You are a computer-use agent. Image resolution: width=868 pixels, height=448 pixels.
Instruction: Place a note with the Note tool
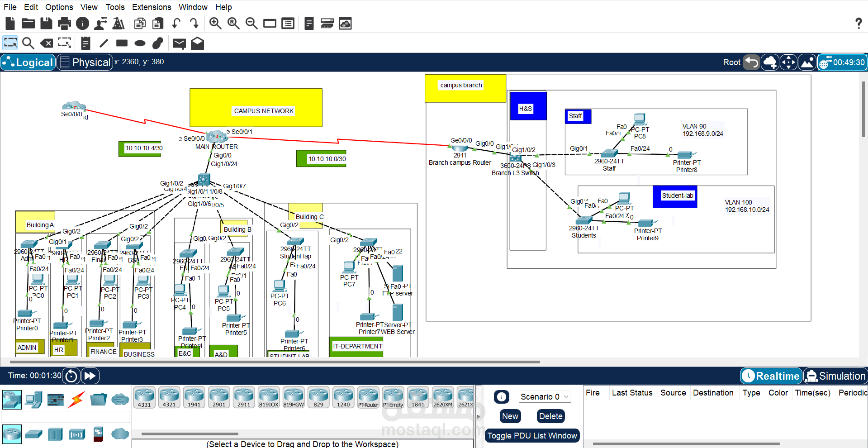pyautogui.click(x=85, y=43)
